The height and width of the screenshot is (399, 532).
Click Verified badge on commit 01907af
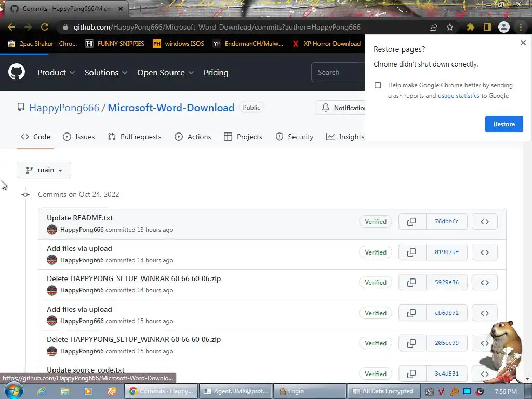[376, 252]
